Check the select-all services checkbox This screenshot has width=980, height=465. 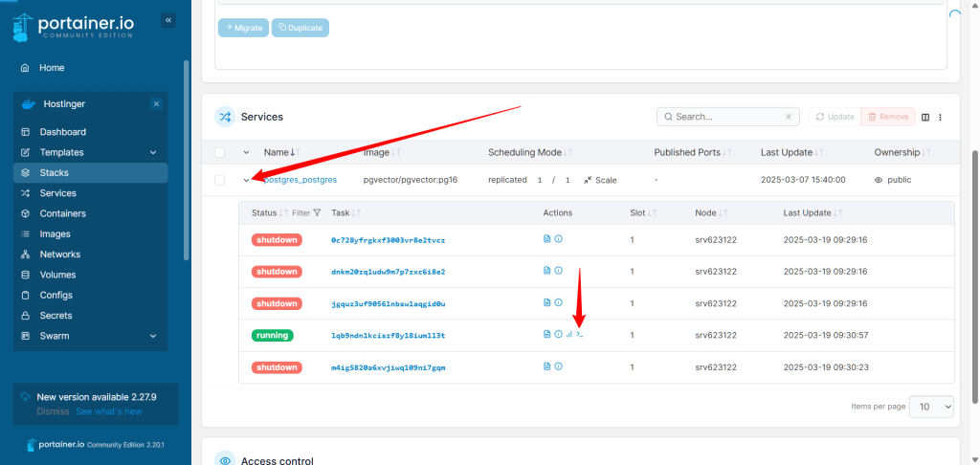pyautogui.click(x=220, y=152)
